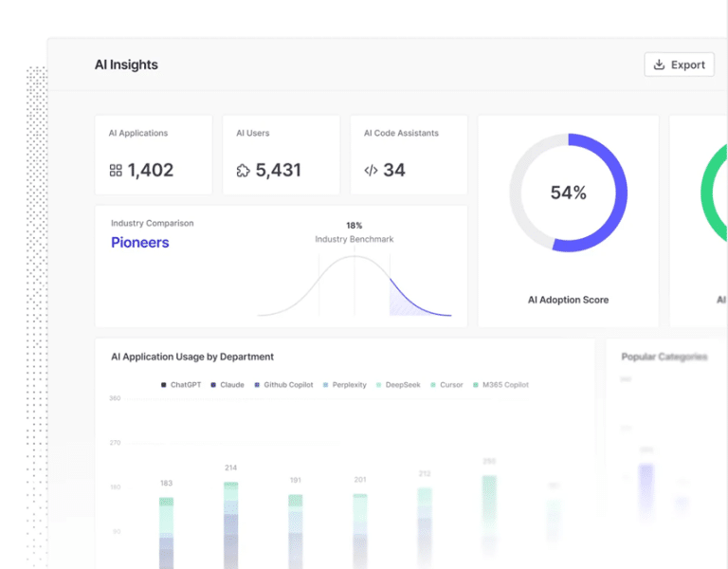Click the grid icon beside 1,402
Viewport: 728px width, 569px height.
pos(116,171)
